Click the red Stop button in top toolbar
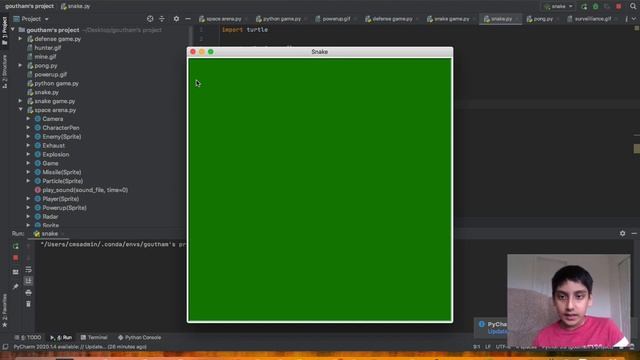 tap(618, 7)
